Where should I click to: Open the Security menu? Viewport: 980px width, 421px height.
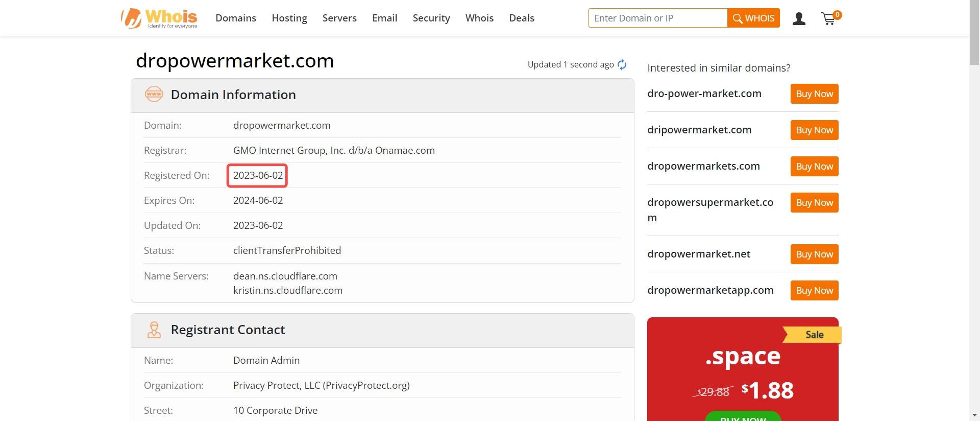pyautogui.click(x=431, y=18)
